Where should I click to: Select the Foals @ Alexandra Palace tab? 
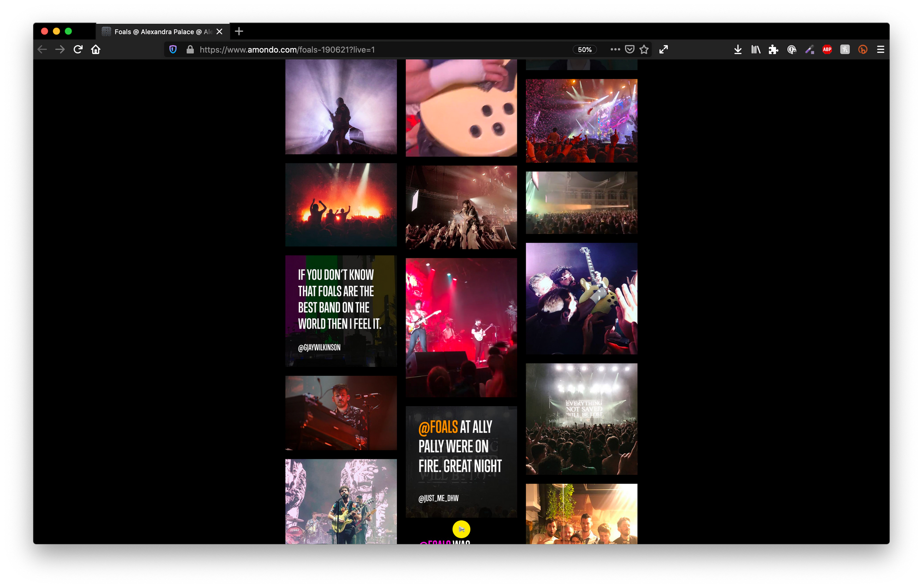tap(163, 31)
